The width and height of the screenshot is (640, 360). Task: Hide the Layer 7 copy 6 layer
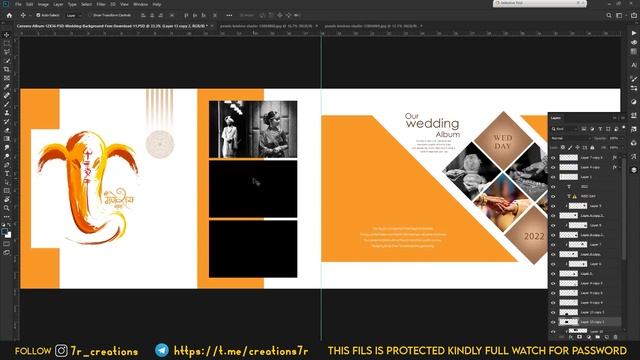tap(553, 158)
